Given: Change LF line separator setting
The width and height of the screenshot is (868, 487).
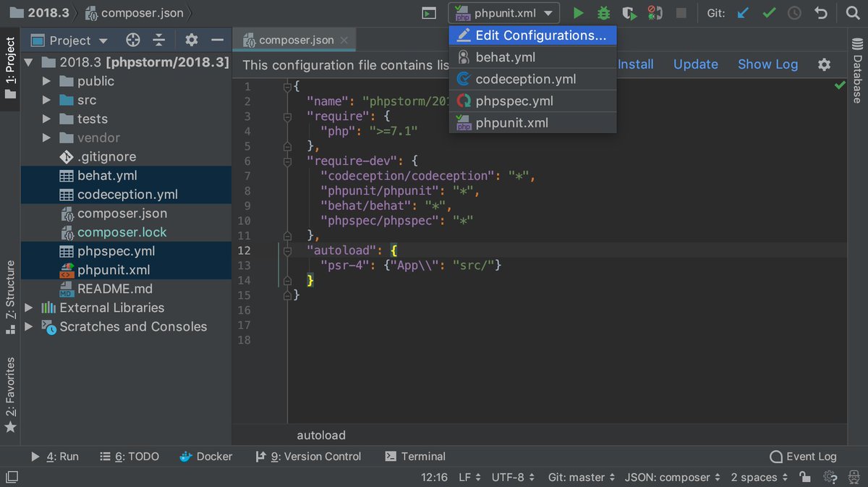Looking at the screenshot, I should pyautogui.click(x=471, y=478).
